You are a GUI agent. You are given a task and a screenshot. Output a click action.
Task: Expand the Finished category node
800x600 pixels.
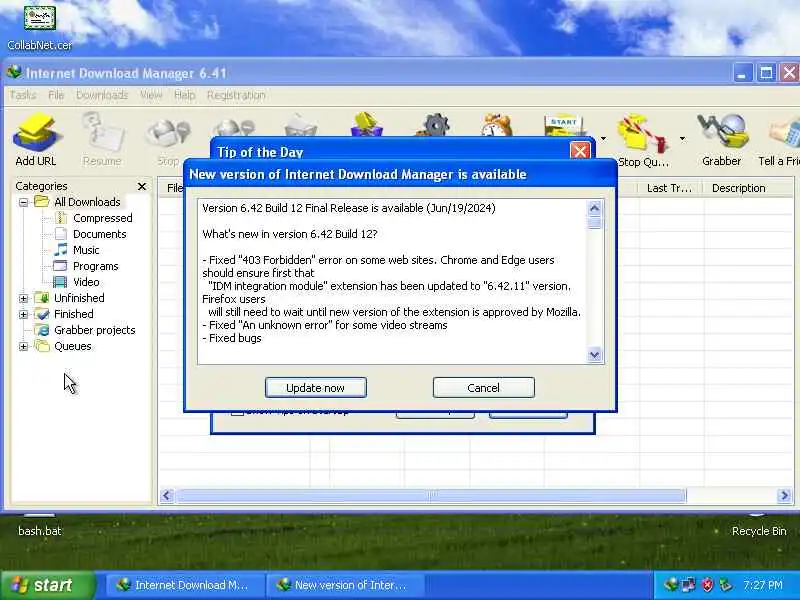[23, 314]
